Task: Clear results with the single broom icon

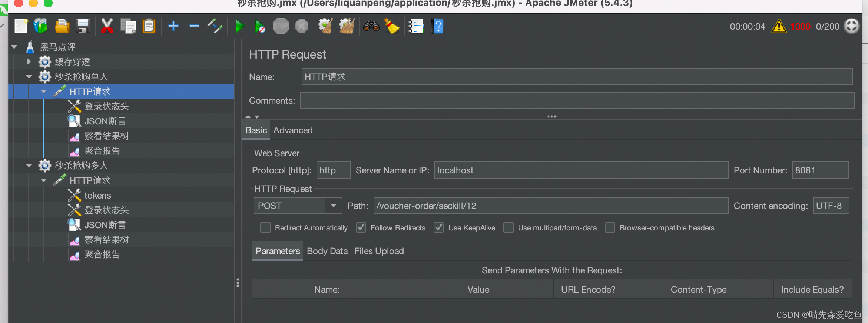Action: pyautogui.click(x=325, y=26)
